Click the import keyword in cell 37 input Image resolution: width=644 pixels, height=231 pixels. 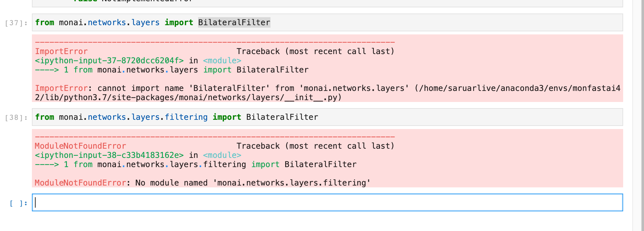(x=179, y=22)
